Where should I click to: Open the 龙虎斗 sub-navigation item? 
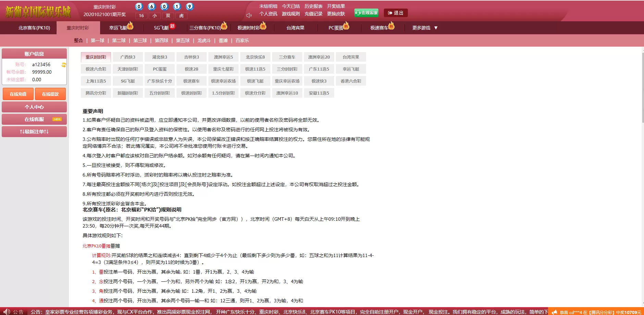[x=204, y=40]
